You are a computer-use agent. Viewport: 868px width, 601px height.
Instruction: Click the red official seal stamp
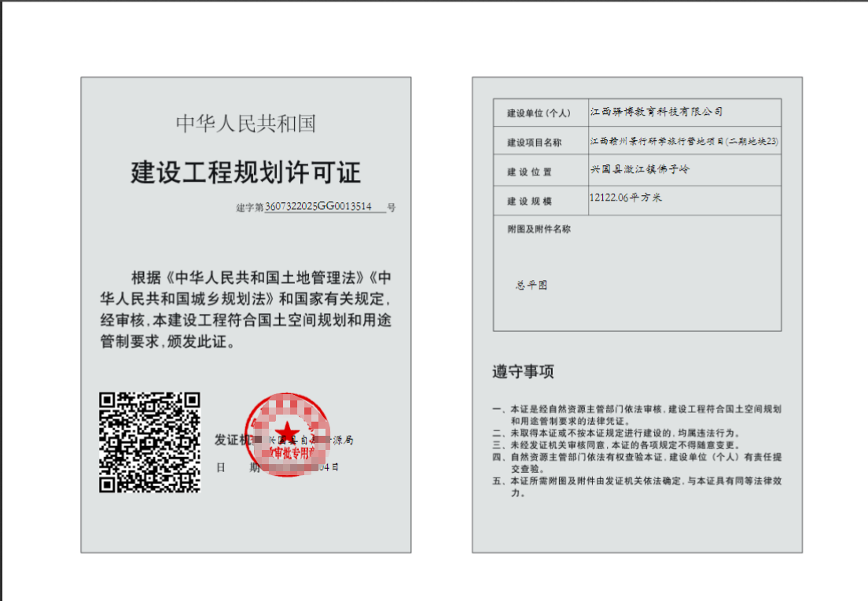click(286, 437)
